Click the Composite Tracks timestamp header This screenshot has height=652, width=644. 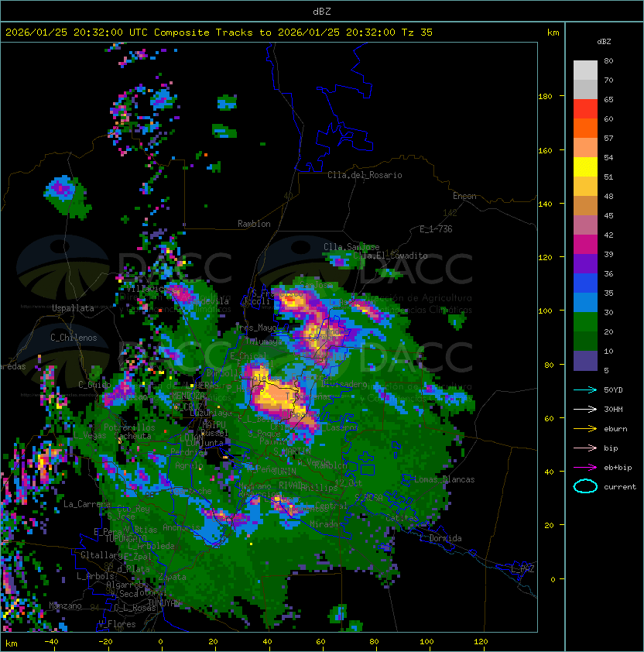click(219, 33)
